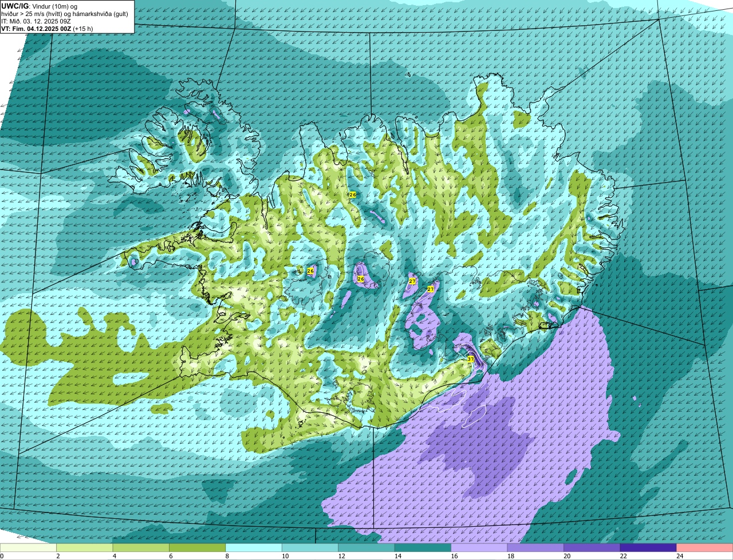
Task: Click the pale yellow 0–2 m/s legend swatch
Action: pos(29,548)
